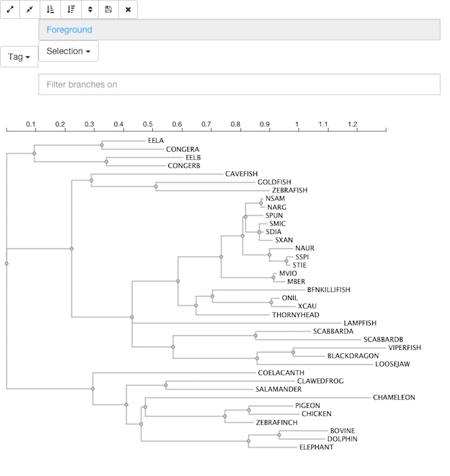
Task: Click node joining SCABBARDA and SCABBARDB
Action: pos(255,335)
